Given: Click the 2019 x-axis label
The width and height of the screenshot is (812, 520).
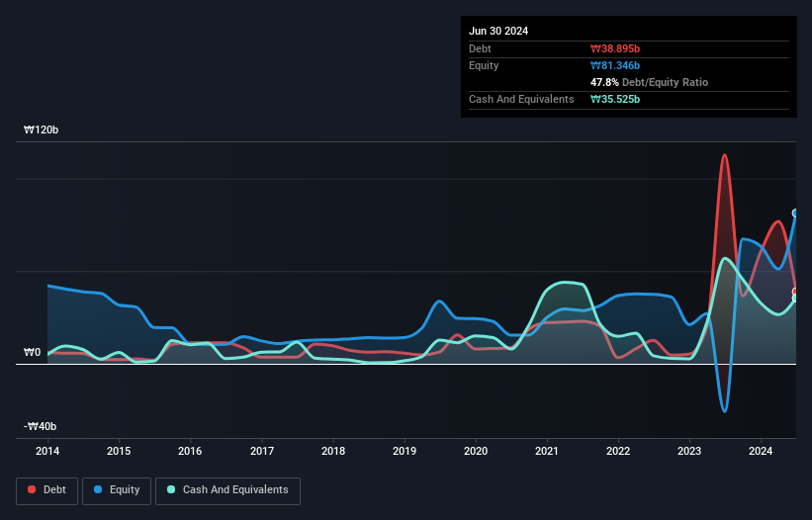Looking at the screenshot, I should (405, 451).
